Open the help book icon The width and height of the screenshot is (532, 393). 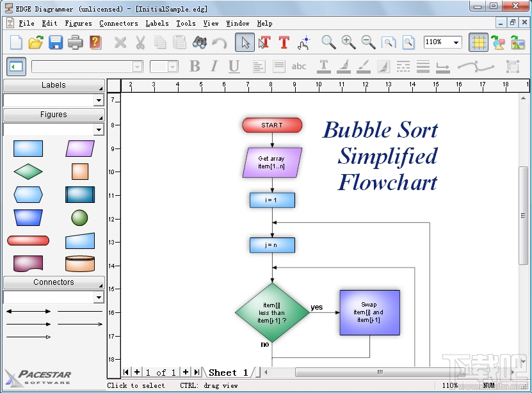[x=95, y=42]
